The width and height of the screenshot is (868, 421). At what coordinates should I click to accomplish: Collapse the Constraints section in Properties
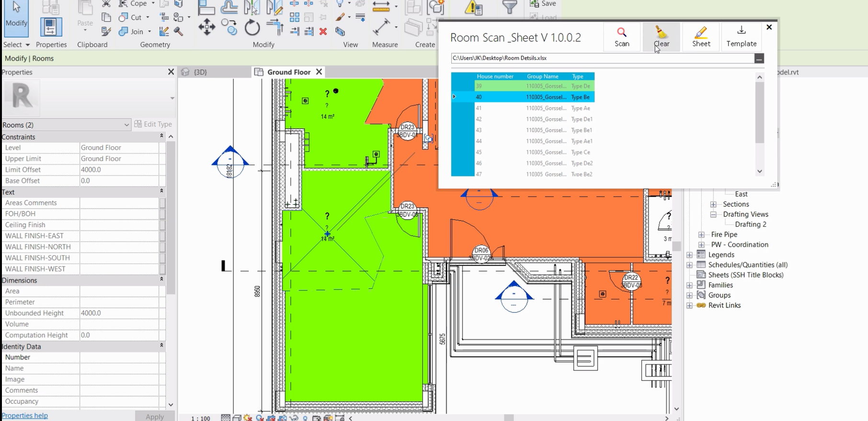pyautogui.click(x=161, y=137)
